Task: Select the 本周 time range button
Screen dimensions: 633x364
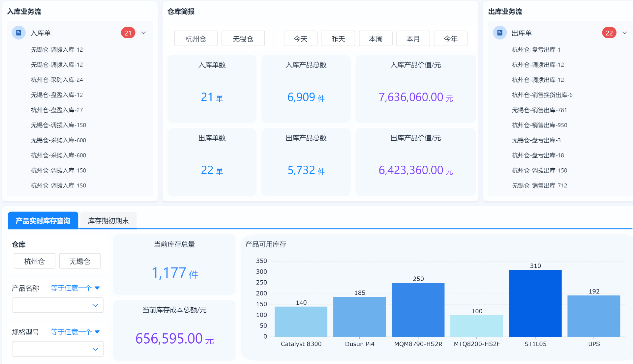Action: pos(376,39)
